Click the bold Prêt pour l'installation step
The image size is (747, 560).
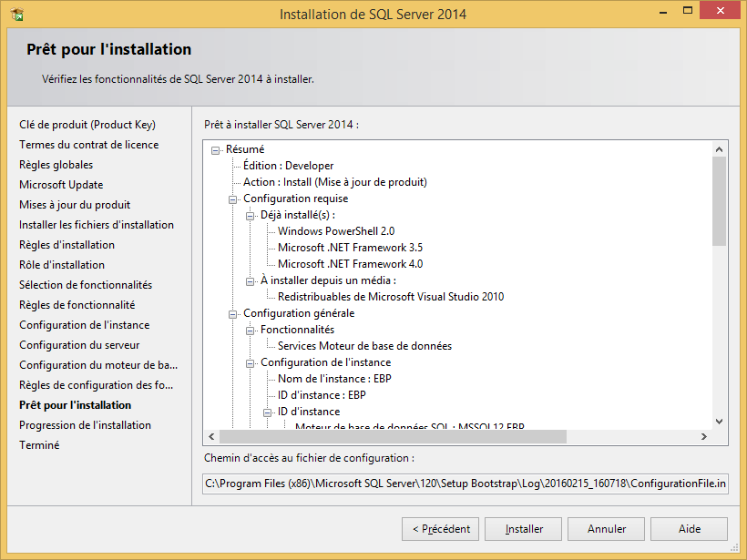[x=76, y=405]
